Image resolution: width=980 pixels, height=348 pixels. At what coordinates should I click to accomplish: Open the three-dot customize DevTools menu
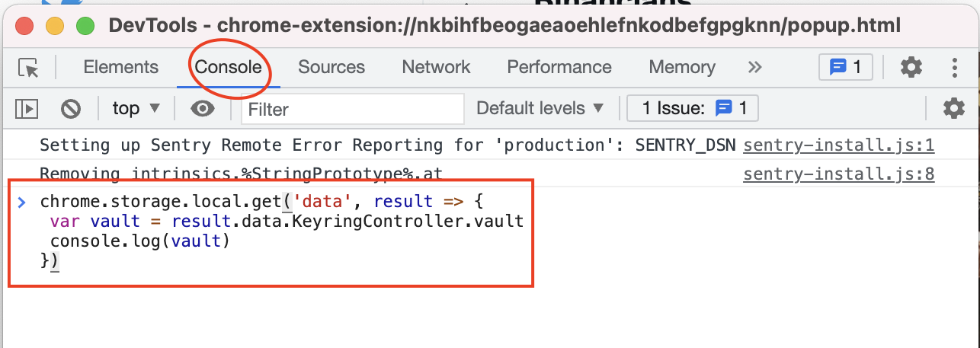click(954, 67)
